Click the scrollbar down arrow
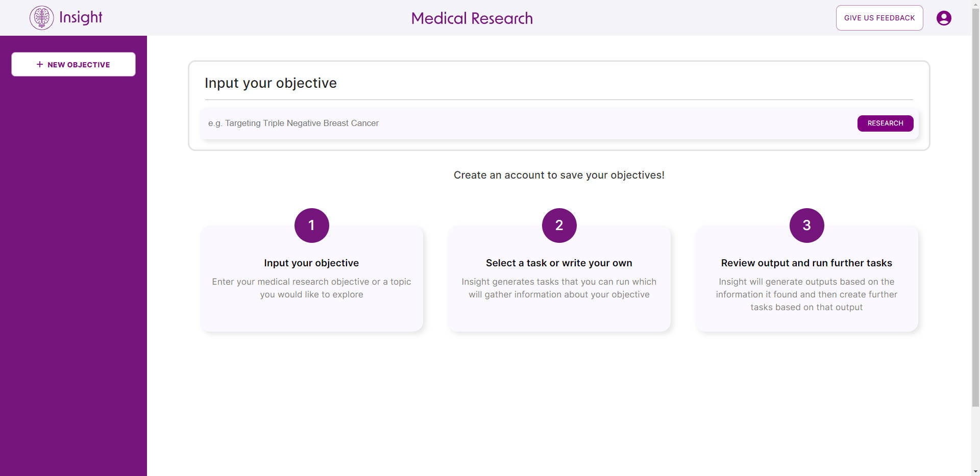The width and height of the screenshot is (980, 476). pyautogui.click(x=975, y=472)
